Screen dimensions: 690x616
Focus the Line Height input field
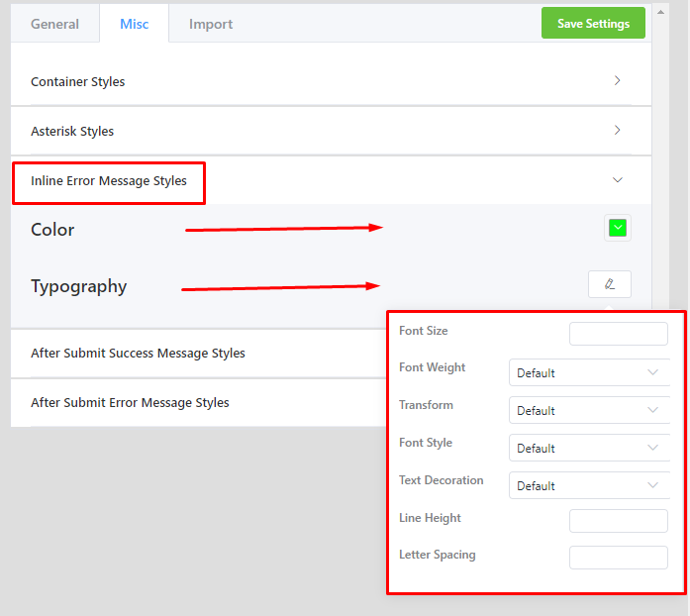619,521
